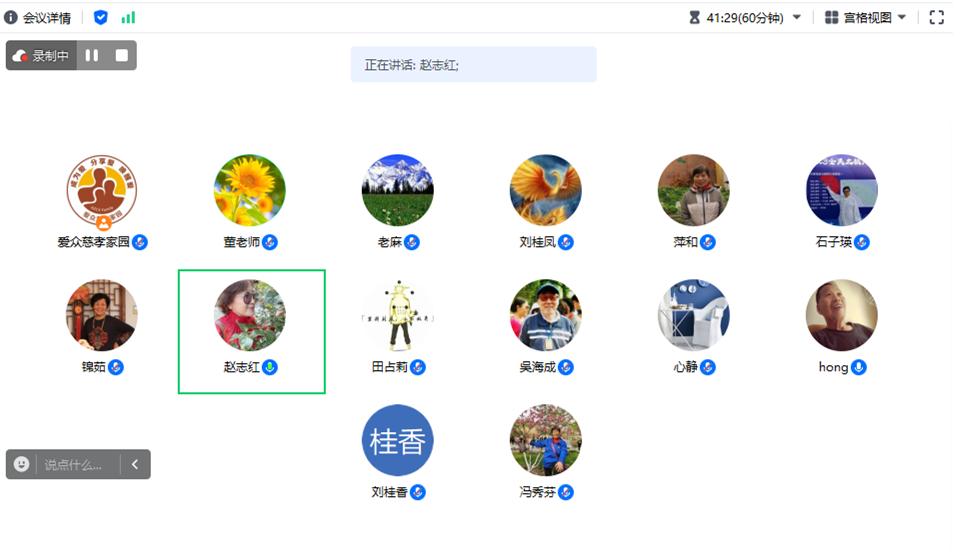
Task: Click the 会议详情 label
Action: (x=47, y=18)
